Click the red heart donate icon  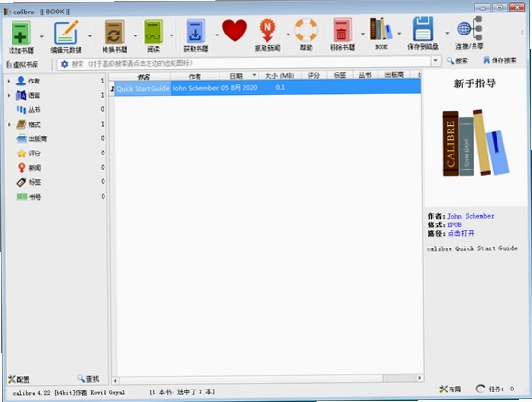tap(235, 31)
